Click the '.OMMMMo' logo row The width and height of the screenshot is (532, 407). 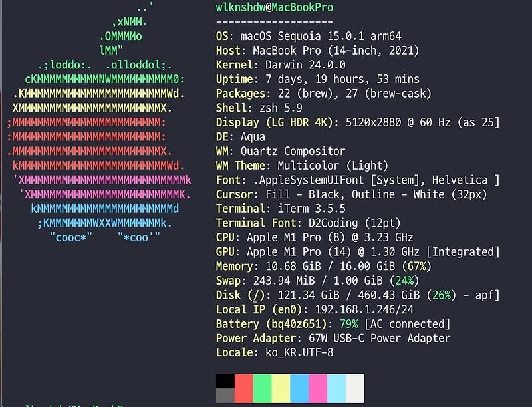tap(121, 36)
